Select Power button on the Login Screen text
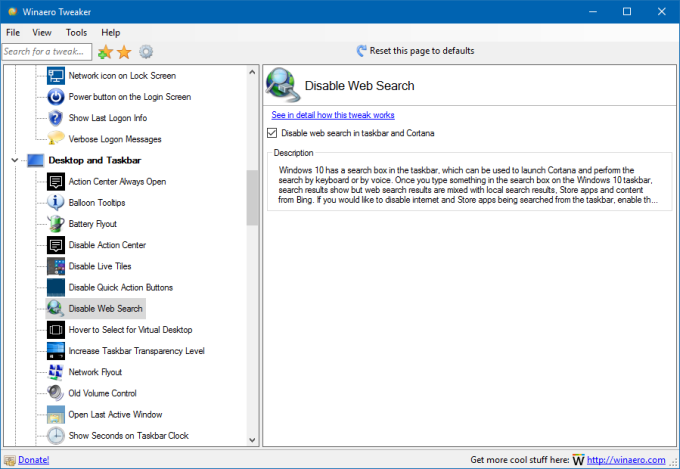This screenshot has width=680, height=469. [x=130, y=97]
